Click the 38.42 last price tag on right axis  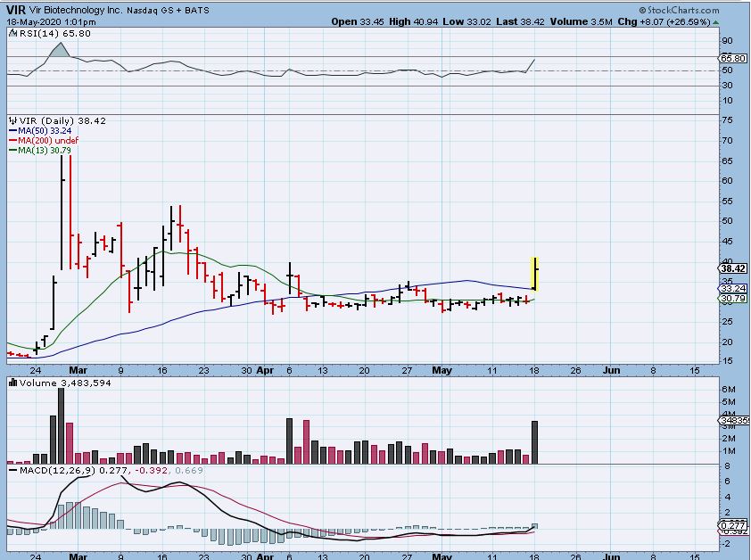[x=733, y=268]
